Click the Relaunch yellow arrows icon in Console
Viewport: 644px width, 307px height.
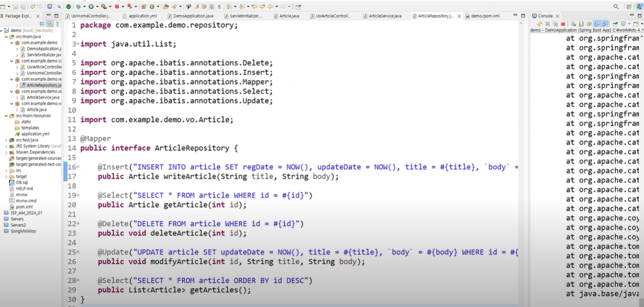(x=539, y=24)
